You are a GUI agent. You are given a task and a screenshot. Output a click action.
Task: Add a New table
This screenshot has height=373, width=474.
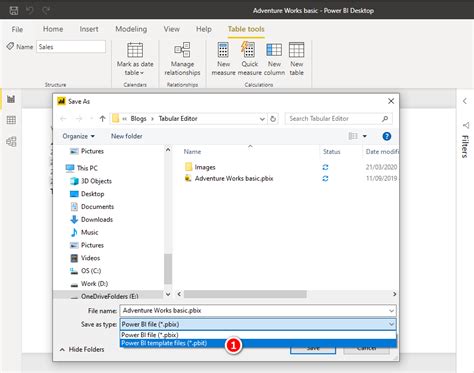point(296,59)
